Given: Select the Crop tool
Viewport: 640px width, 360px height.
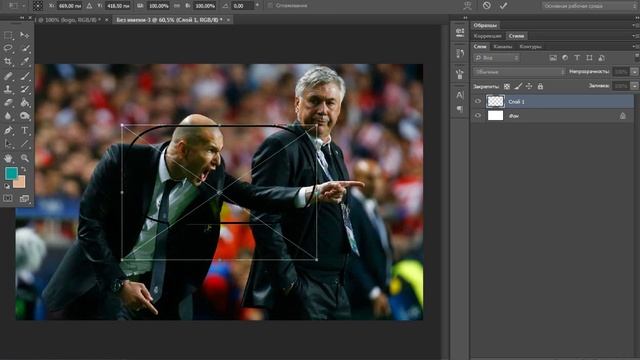Looking at the screenshot, I should pos(8,61).
